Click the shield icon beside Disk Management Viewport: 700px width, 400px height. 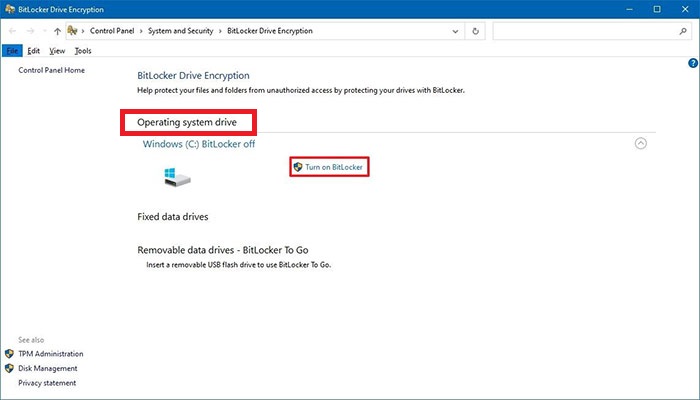point(9,368)
